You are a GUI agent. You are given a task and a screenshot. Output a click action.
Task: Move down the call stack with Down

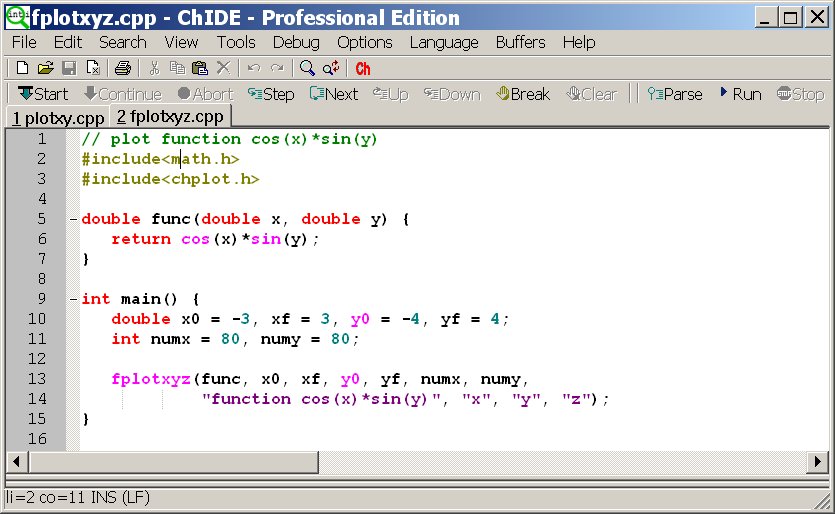(x=452, y=94)
